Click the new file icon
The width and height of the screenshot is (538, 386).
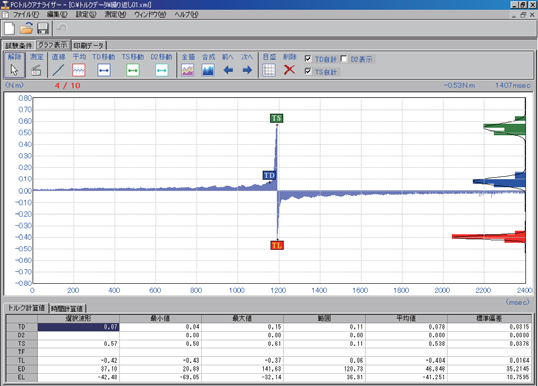coord(9,28)
